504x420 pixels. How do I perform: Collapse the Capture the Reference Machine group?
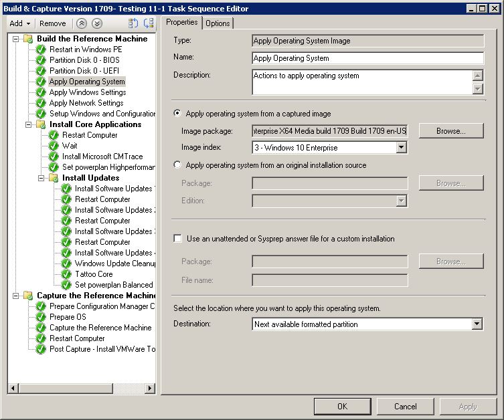click(x=15, y=296)
